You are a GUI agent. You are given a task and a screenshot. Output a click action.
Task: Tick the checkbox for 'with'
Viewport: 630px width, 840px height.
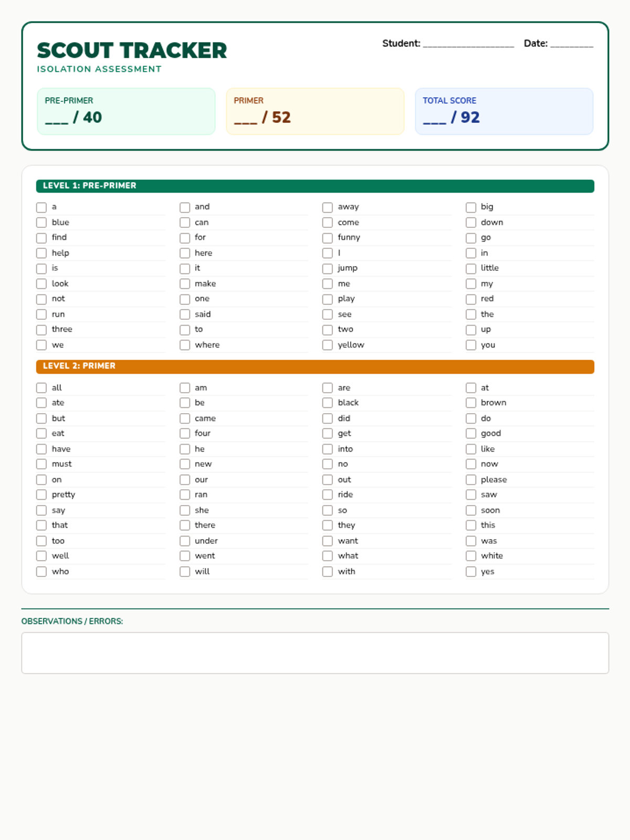[328, 572]
